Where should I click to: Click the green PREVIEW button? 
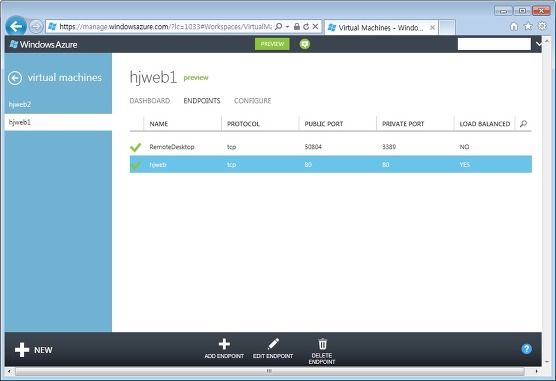(x=272, y=44)
